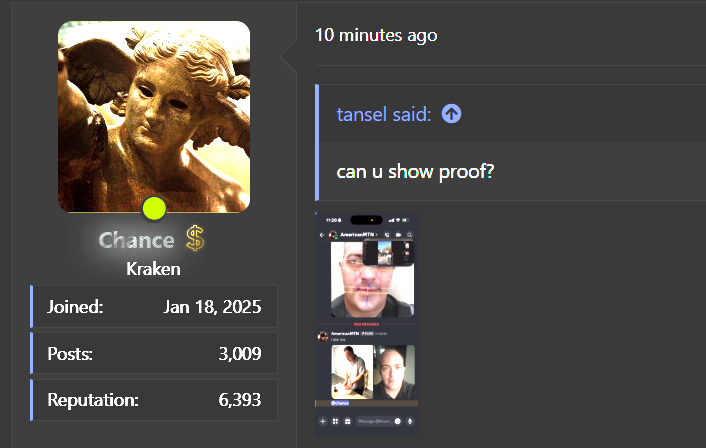This screenshot has height=448, width=706.
Task: View Chance's Posts 3,009 entry
Action: (x=154, y=353)
